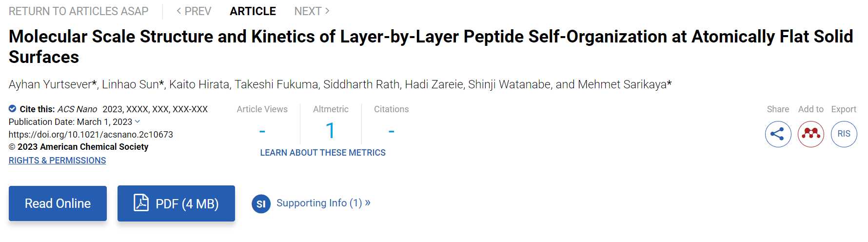868x242 pixels.
Task: Select the ARTICLE tab
Action: coord(253,11)
